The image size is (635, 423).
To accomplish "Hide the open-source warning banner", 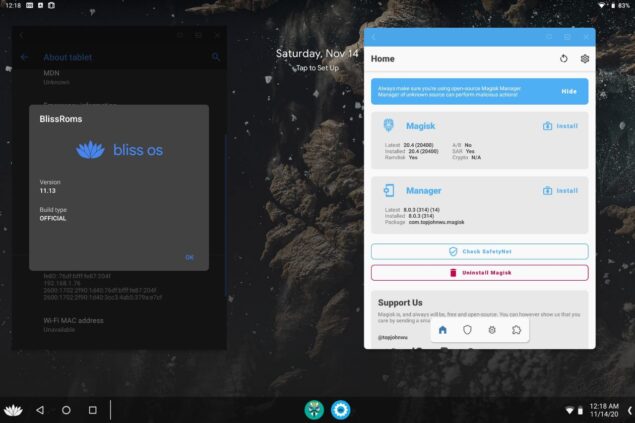I will point(568,91).
